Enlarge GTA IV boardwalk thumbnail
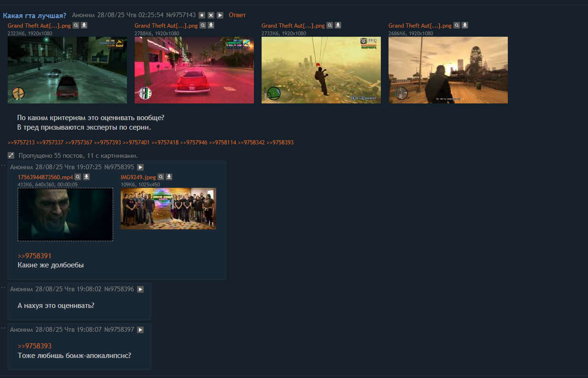 point(448,70)
